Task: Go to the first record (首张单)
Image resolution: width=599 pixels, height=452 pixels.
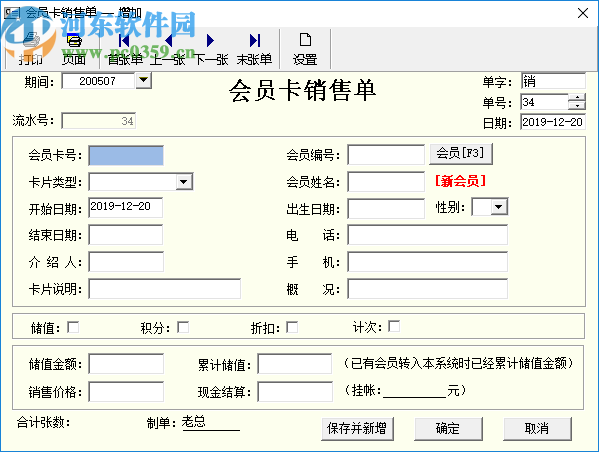Action: coord(125,49)
